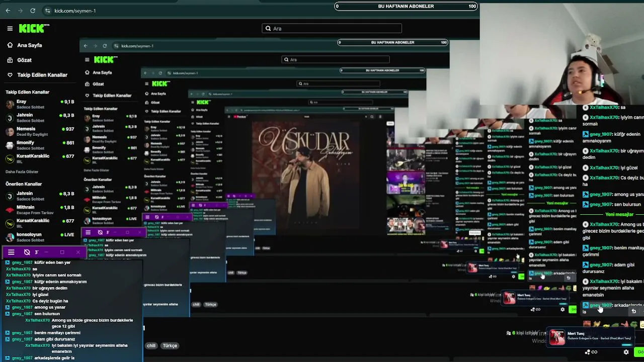The height and width of the screenshot is (362, 644).
Task: Click the crossed-circle icon in largest purple title bar
Action: click(27, 252)
